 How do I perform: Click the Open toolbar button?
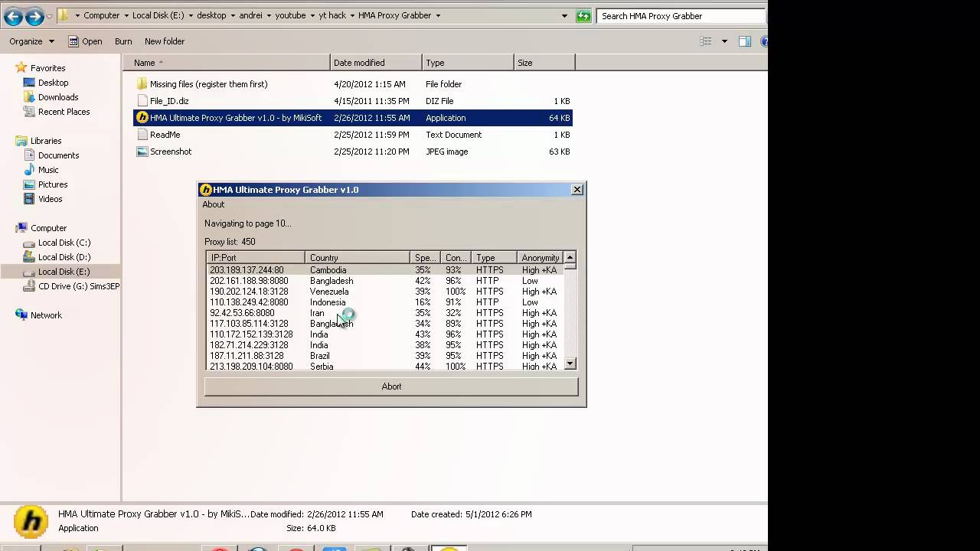point(85,41)
